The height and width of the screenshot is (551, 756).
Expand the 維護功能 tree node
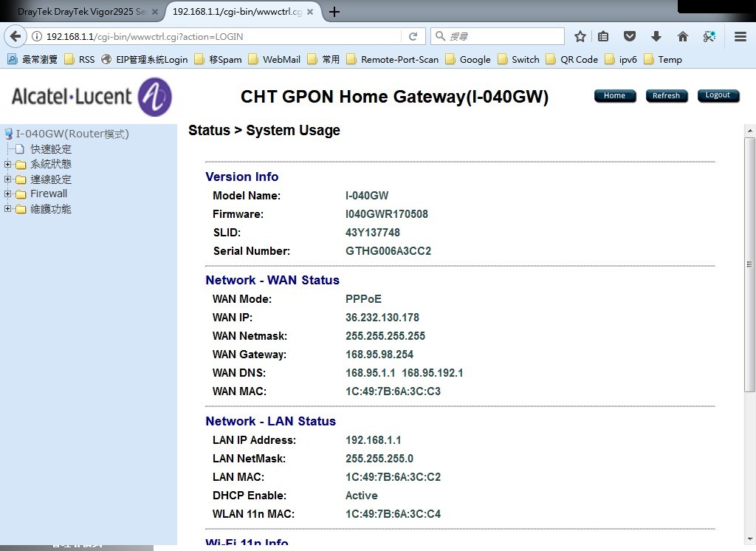(7, 209)
